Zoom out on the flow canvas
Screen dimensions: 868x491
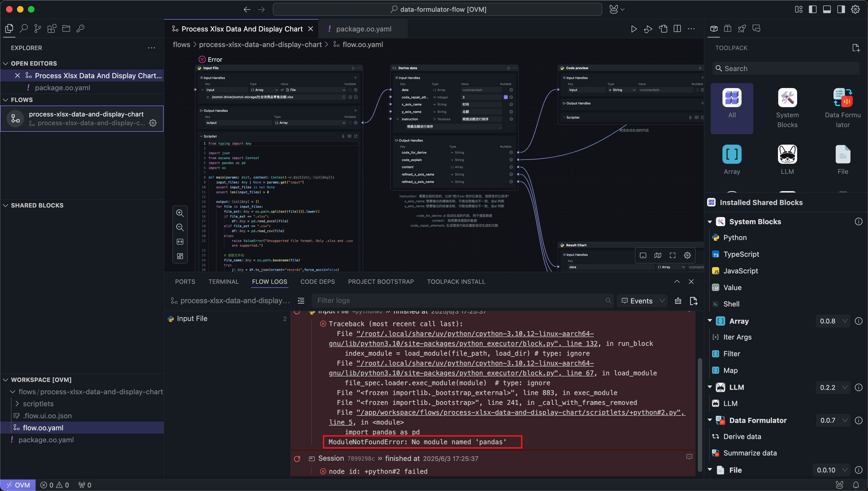click(180, 227)
